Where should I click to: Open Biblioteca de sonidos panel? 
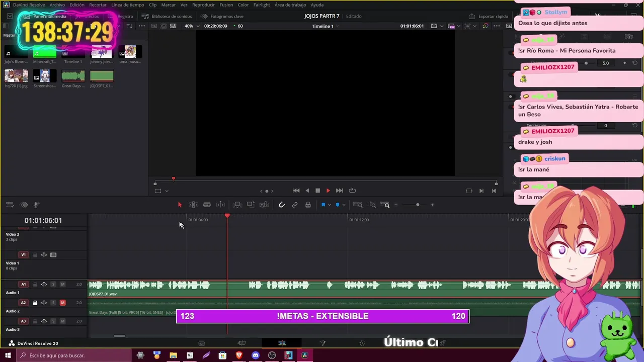[x=167, y=16]
